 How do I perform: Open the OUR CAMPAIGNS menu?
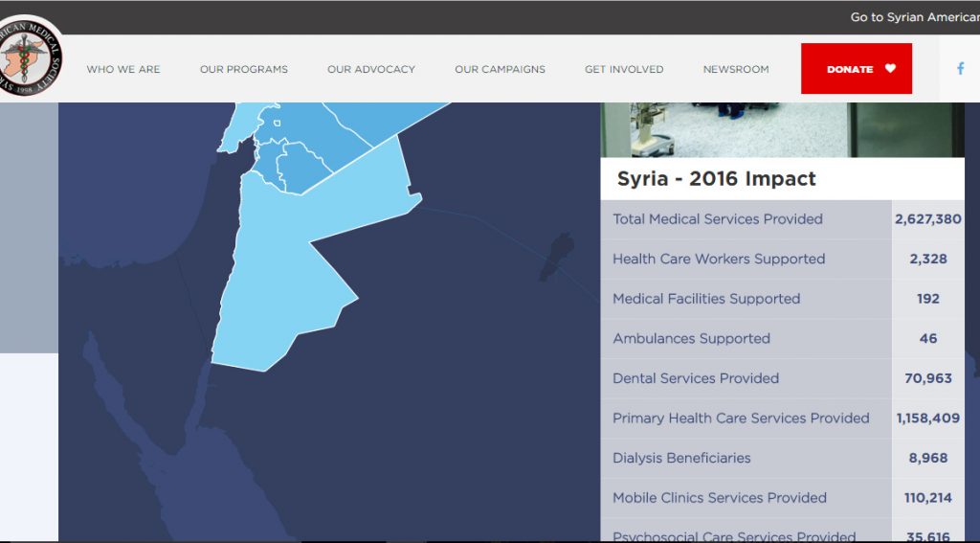pos(500,69)
